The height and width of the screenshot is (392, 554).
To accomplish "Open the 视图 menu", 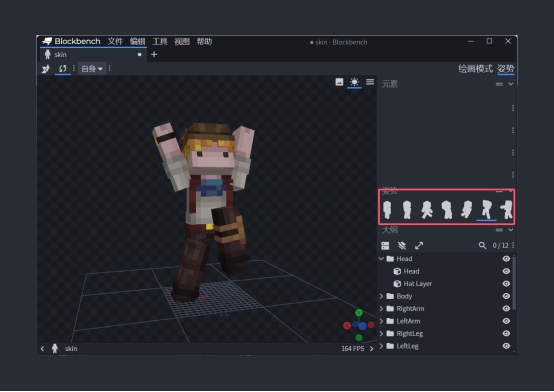I will [182, 41].
